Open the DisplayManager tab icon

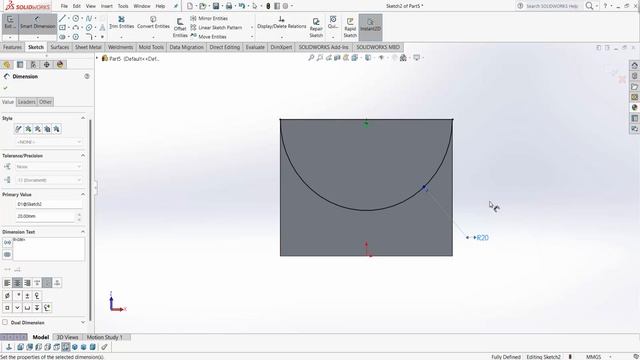[x=60, y=64]
